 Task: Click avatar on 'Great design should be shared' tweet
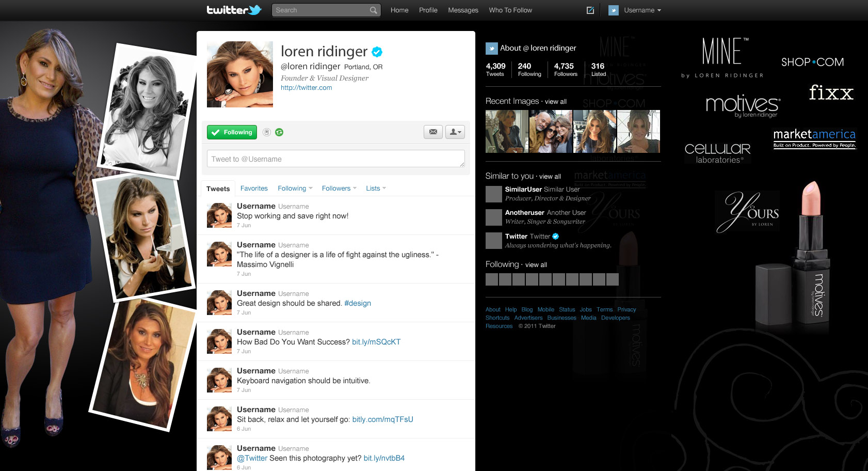click(x=219, y=303)
